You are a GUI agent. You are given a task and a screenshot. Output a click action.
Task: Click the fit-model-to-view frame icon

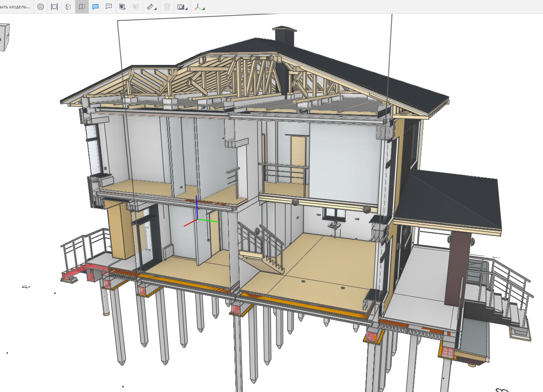point(54,7)
